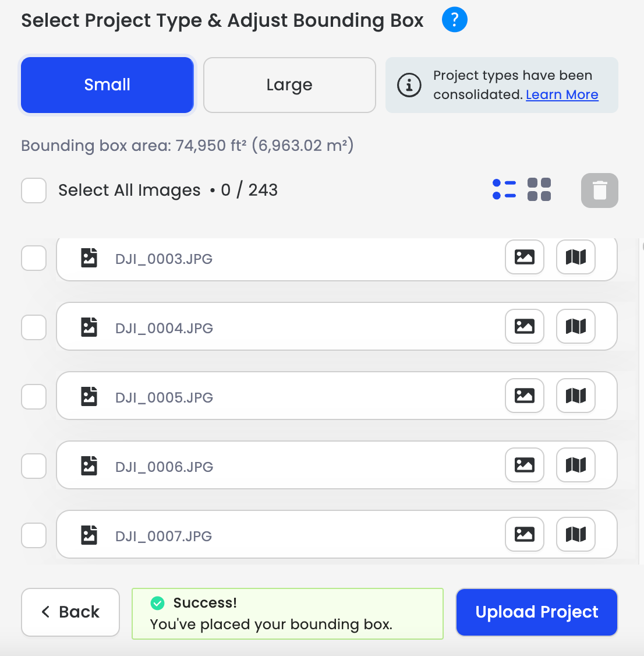Select the Small project type
Image resolution: width=644 pixels, height=656 pixels.
point(108,85)
